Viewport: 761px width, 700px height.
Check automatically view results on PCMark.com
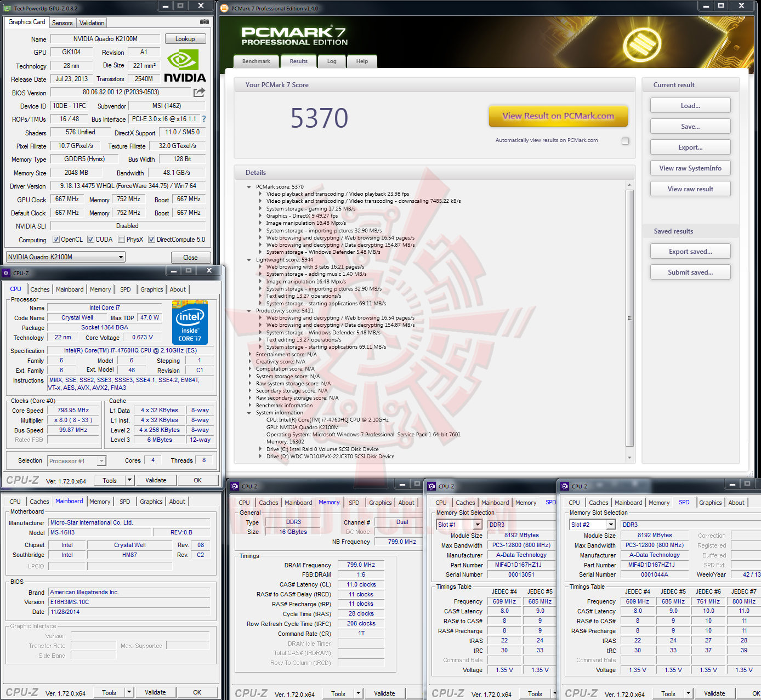tap(625, 141)
